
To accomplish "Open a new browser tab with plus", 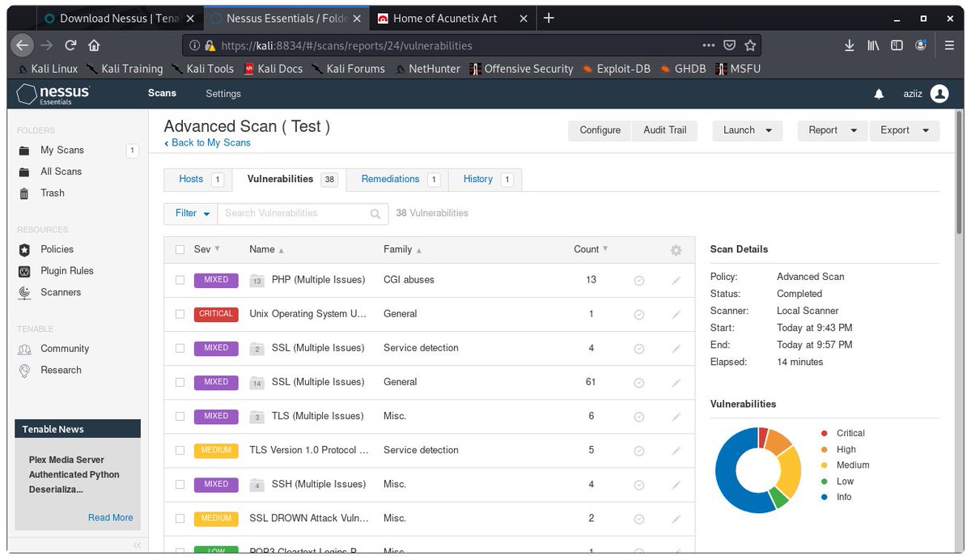I will tap(549, 18).
